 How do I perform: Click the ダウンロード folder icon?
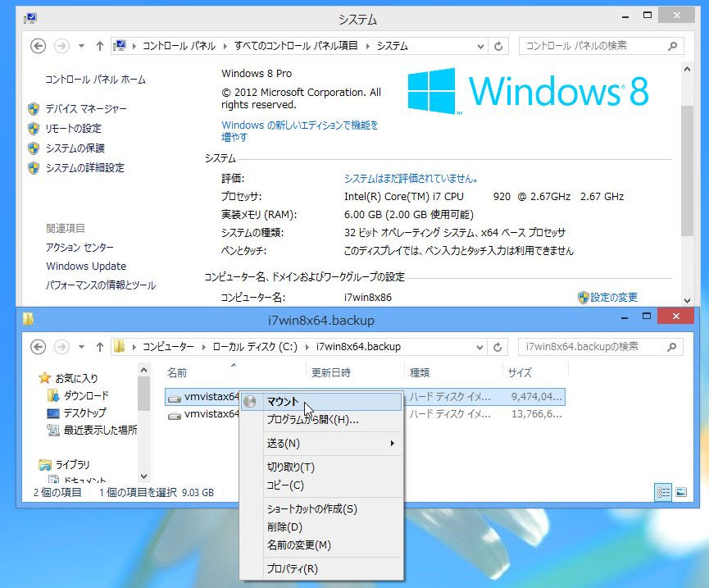53,396
